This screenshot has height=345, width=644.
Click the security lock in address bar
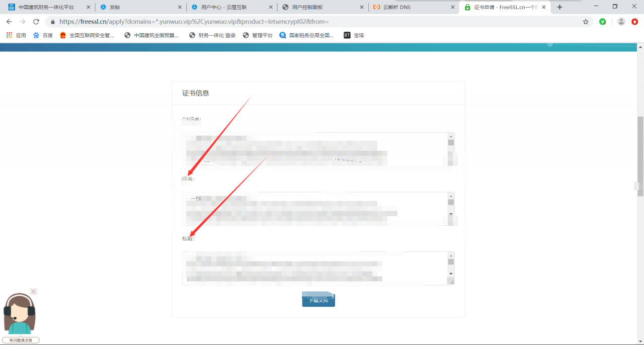(x=52, y=22)
